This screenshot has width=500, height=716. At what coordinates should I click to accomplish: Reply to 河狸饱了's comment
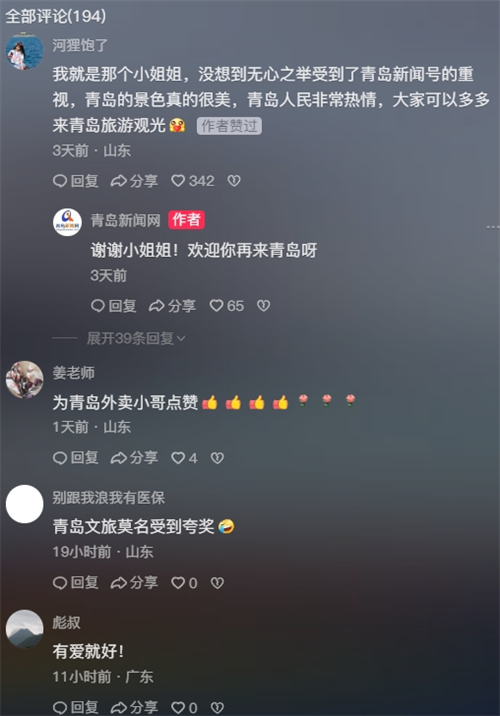75,181
